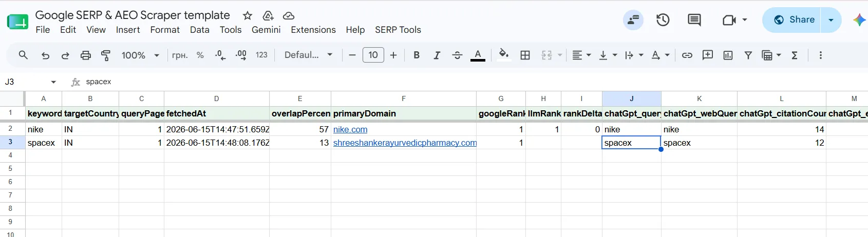This screenshot has width=868, height=237.
Task: Insert a link
Action: coord(687,55)
